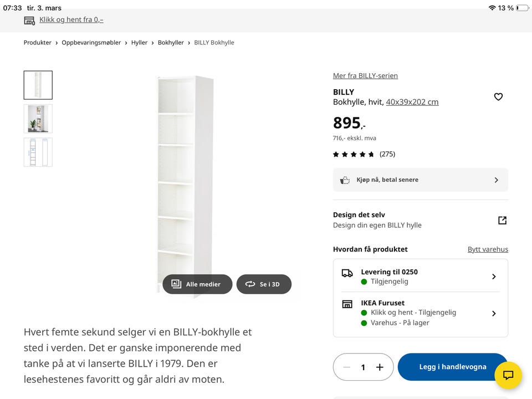Open the Bytt varehus link
Screen dimensions: 532x399
point(488,249)
